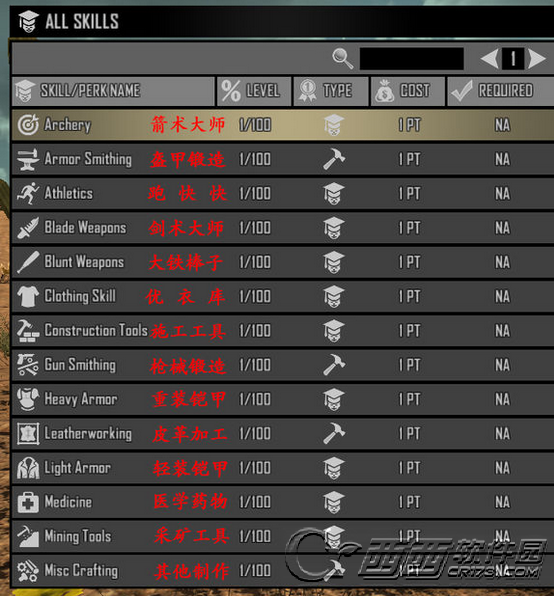Viewport: 554px width, 596px height.
Task: Go to previous skills page arrow
Action: tap(490, 59)
